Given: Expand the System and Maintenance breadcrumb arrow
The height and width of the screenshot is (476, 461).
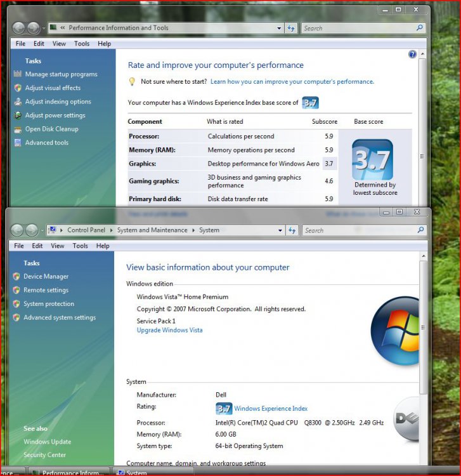Looking at the screenshot, I should [193, 230].
